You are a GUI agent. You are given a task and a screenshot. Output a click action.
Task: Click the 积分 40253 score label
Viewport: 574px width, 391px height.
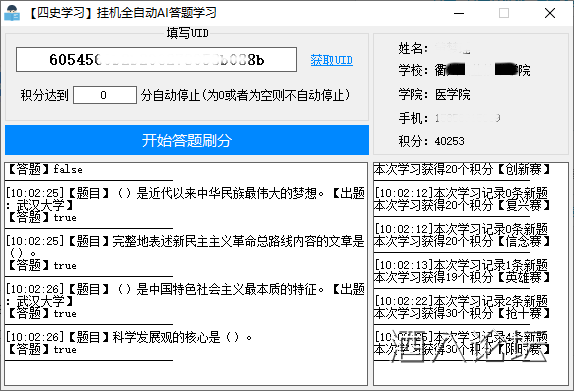click(432, 141)
